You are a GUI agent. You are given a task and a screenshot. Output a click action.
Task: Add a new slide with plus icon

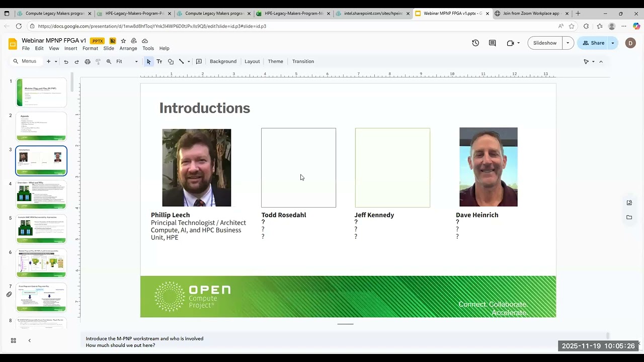tap(48, 61)
